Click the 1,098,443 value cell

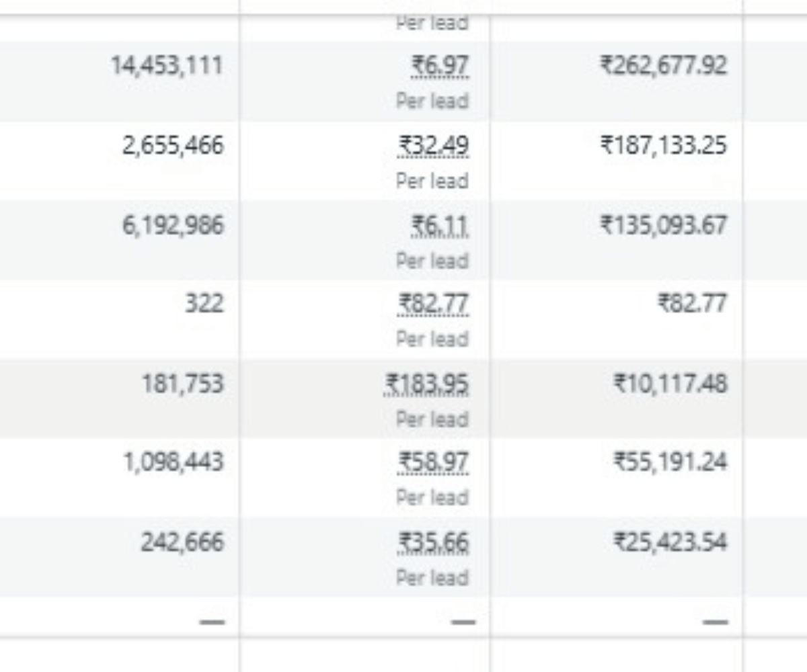click(x=172, y=463)
